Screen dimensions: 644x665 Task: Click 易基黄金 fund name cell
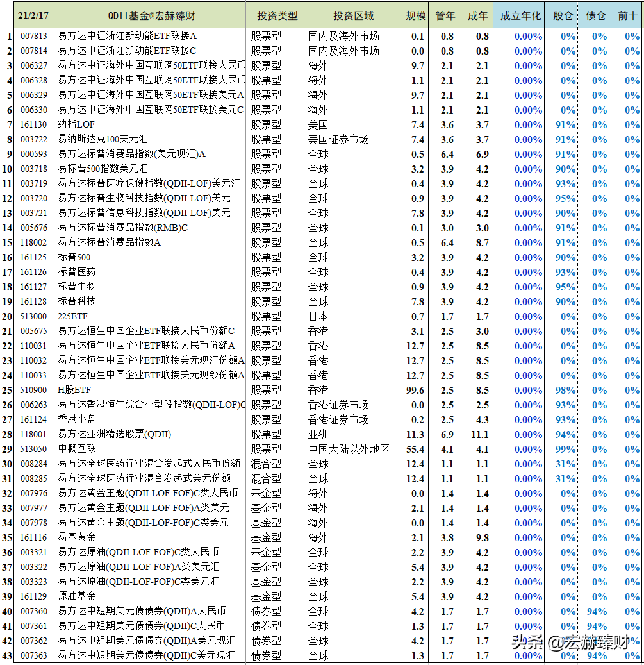[x=77, y=538]
